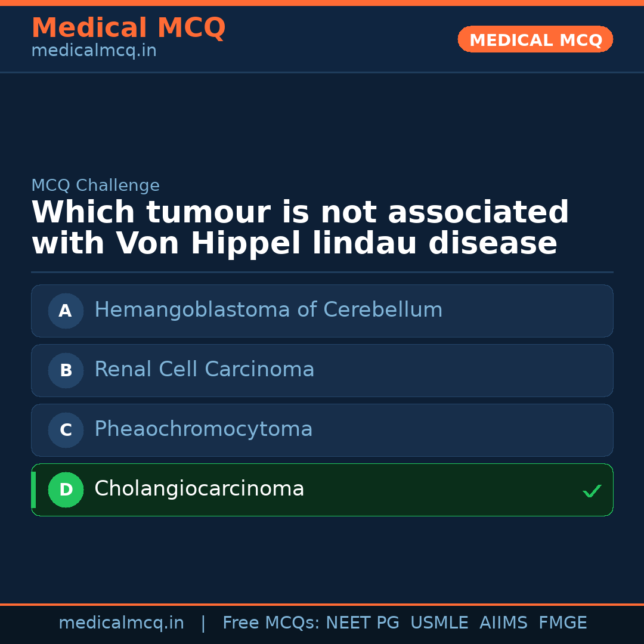Click the green checkmark on option D

point(592,491)
